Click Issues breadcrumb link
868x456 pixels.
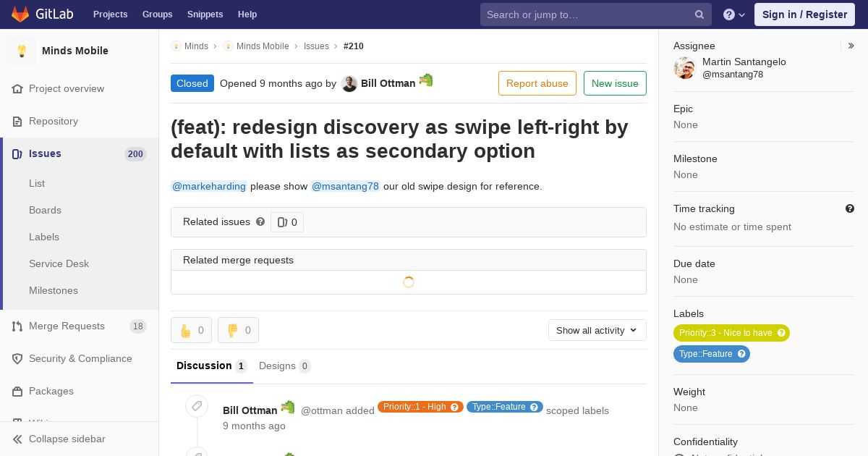click(316, 46)
